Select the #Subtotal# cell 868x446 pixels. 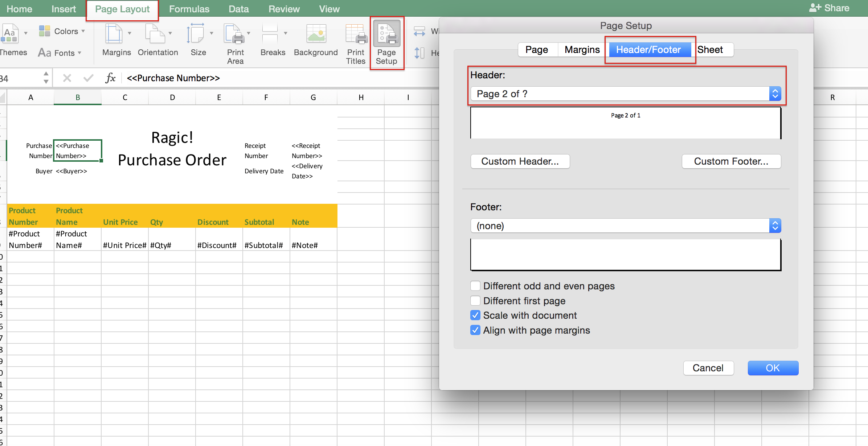[x=266, y=239]
